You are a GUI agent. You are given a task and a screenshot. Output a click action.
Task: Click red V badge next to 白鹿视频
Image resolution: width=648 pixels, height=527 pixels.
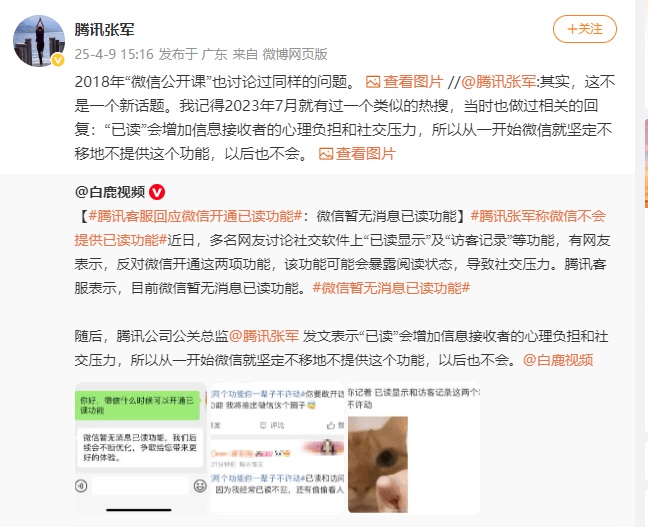(x=157, y=192)
